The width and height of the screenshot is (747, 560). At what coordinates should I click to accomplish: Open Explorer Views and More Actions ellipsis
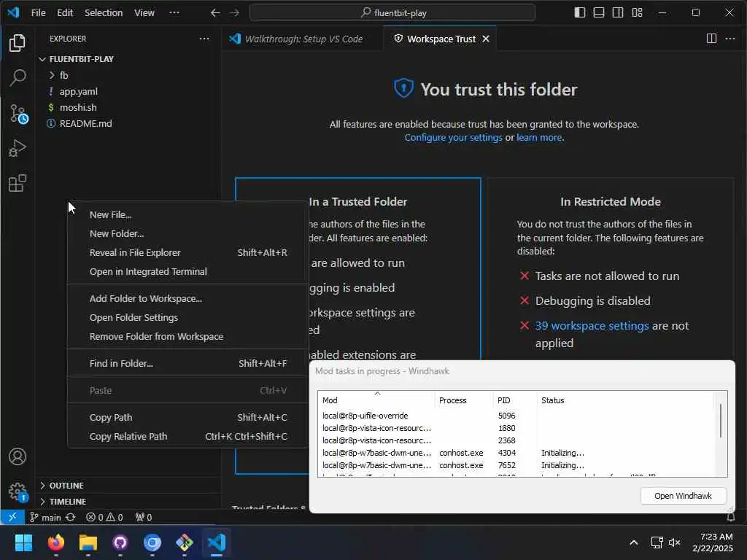(204, 39)
